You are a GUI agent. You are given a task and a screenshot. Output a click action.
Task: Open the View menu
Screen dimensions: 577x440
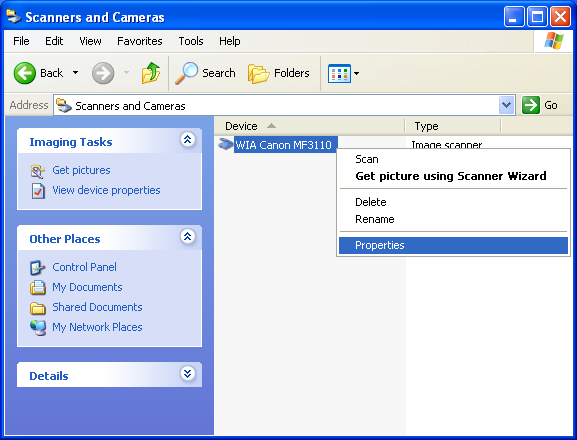click(x=90, y=41)
